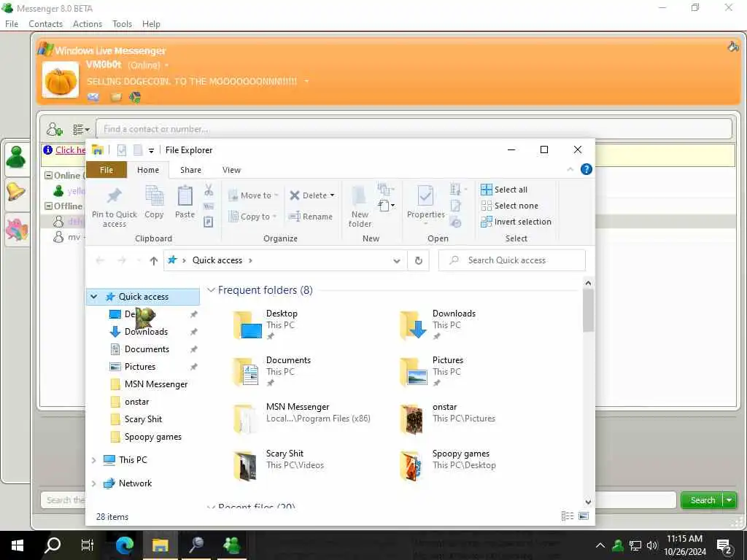Click the Copy icon in Clipboard group

[154, 195]
